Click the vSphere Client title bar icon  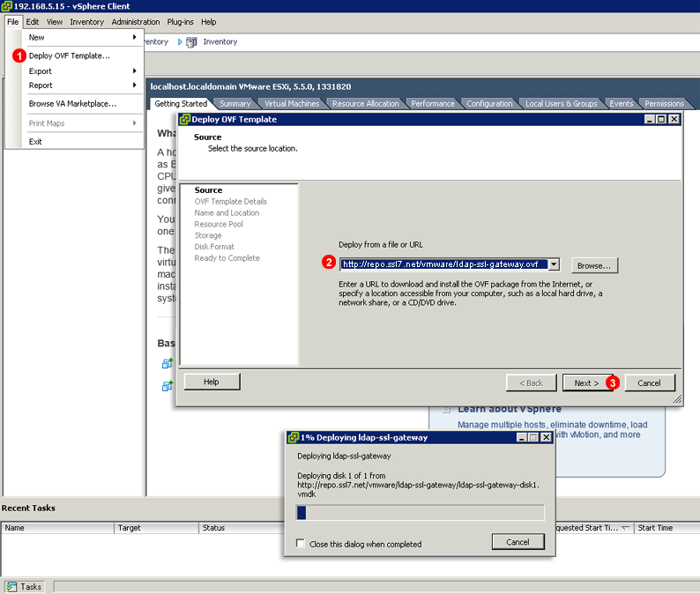(7, 6)
